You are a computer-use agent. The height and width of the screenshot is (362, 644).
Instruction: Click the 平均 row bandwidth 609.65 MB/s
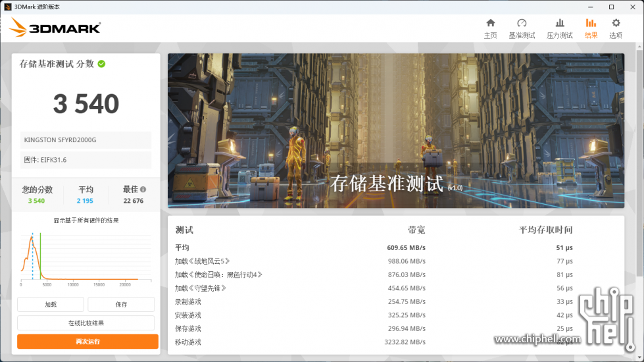(x=406, y=247)
